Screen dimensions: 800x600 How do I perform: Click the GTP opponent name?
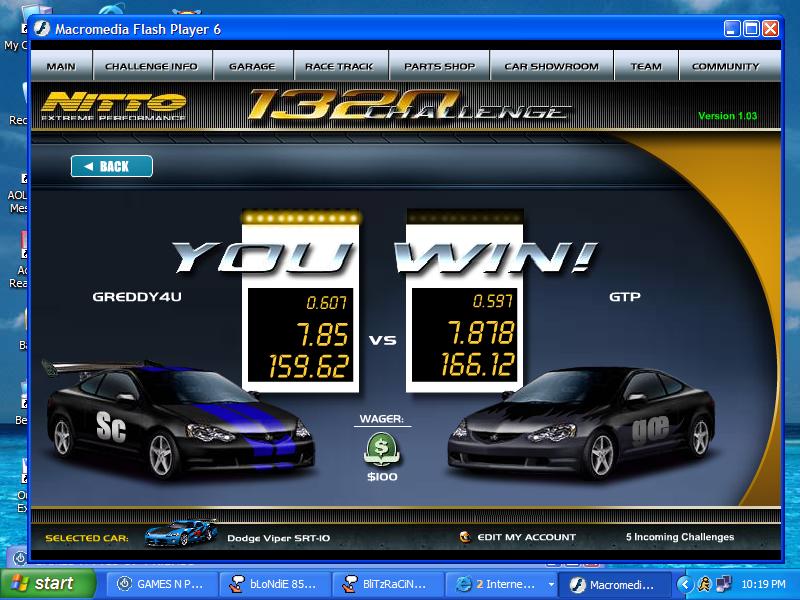(x=625, y=297)
